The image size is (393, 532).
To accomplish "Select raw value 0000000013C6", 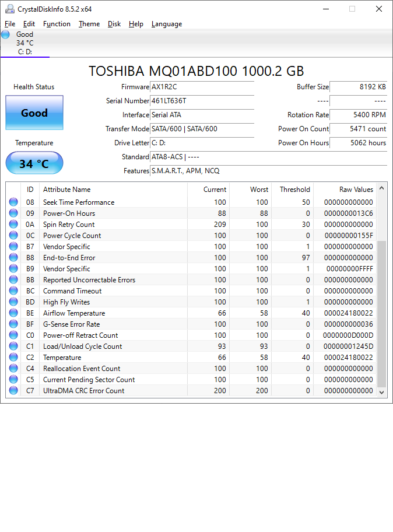I will tap(349, 213).
